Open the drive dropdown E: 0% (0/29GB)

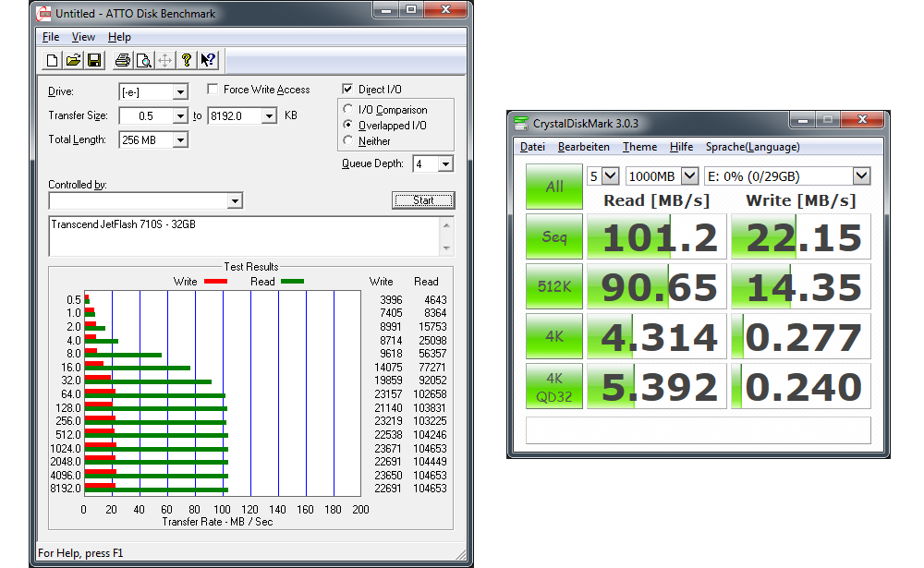tap(861, 175)
